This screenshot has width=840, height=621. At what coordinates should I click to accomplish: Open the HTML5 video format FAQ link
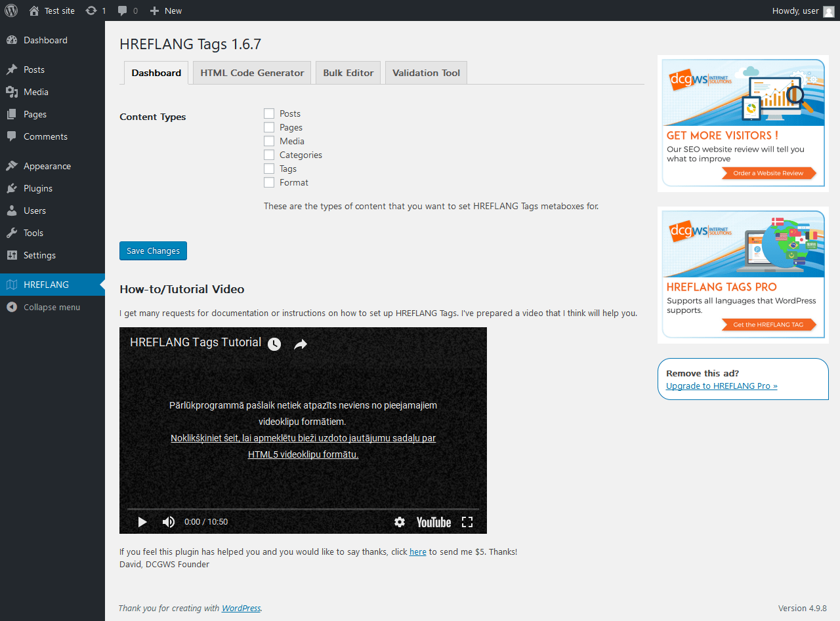point(303,446)
